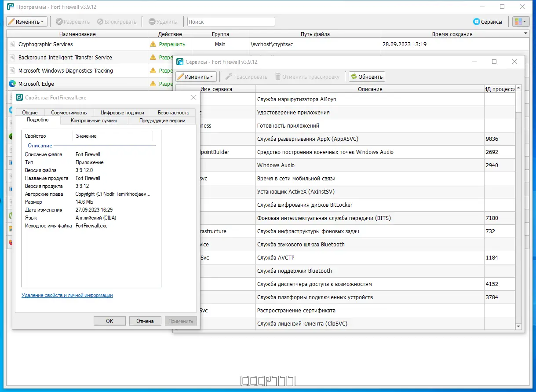The width and height of the screenshot is (536, 392).
Task: Switch to the Безопасность tab
Action: tap(173, 113)
